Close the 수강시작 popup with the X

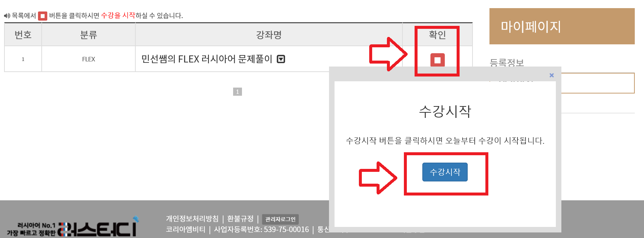pyautogui.click(x=551, y=75)
